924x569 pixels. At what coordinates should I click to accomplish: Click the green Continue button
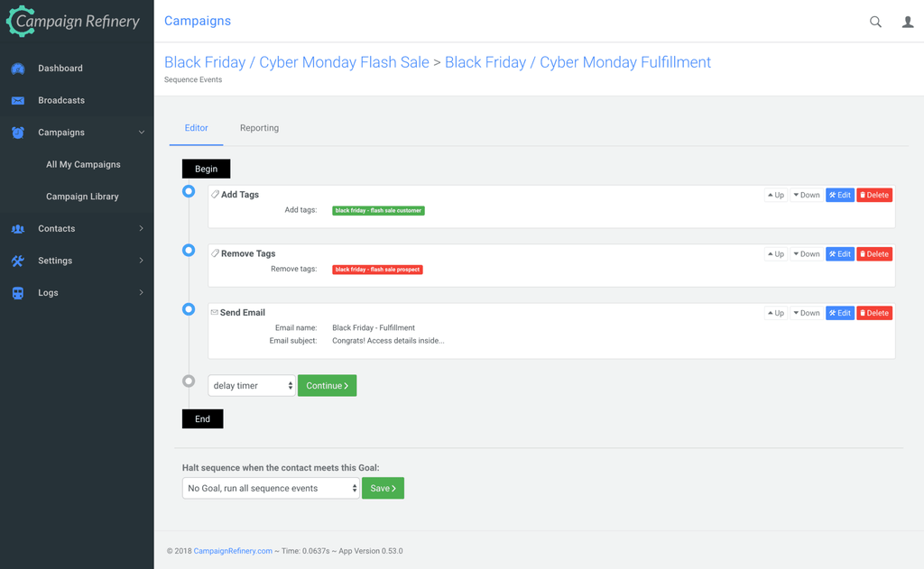point(327,386)
